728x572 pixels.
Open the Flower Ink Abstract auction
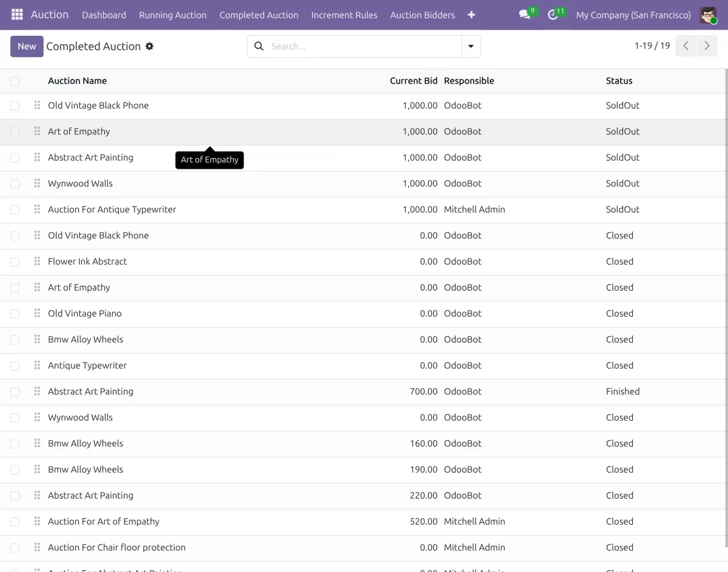point(87,261)
